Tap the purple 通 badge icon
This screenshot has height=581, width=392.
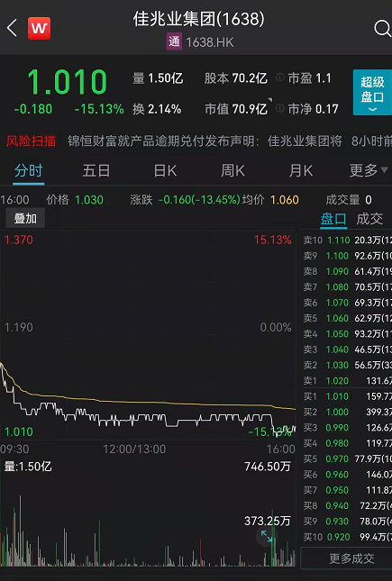(x=174, y=41)
